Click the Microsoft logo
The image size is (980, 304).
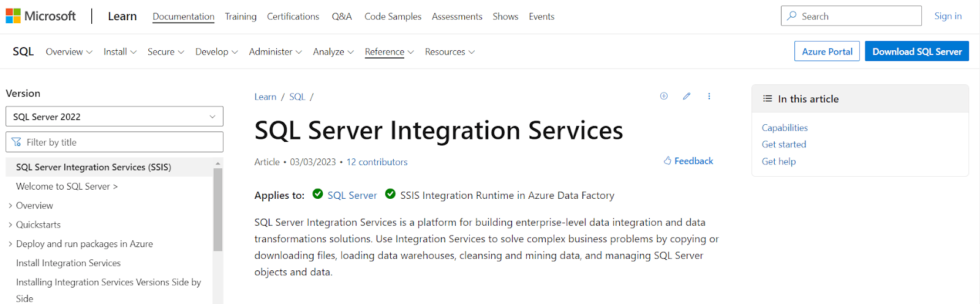click(x=40, y=16)
